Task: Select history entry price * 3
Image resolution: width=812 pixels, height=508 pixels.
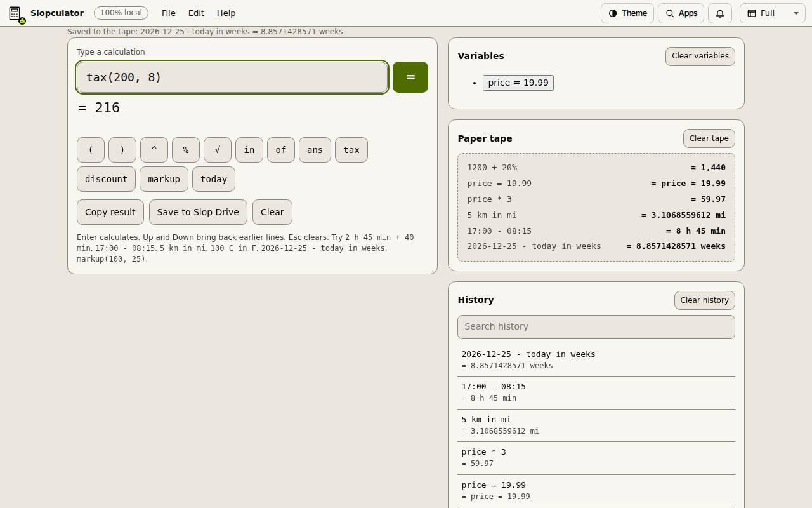Action: (x=596, y=458)
